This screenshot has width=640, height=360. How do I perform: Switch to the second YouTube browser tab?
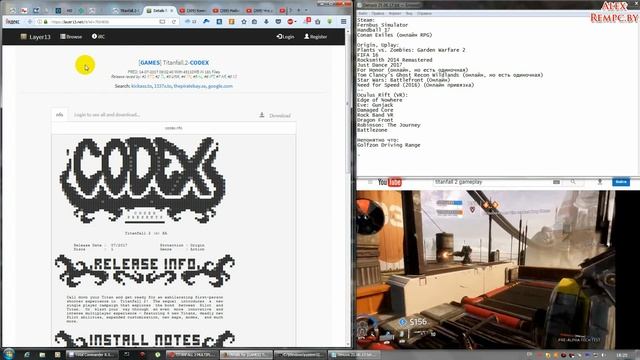227,10
